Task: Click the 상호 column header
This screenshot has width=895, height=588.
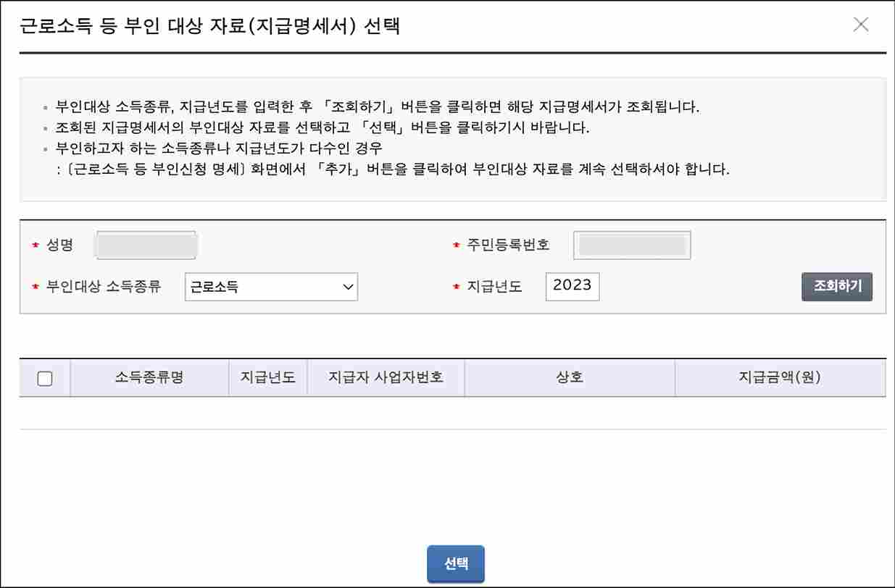Action: click(x=569, y=377)
